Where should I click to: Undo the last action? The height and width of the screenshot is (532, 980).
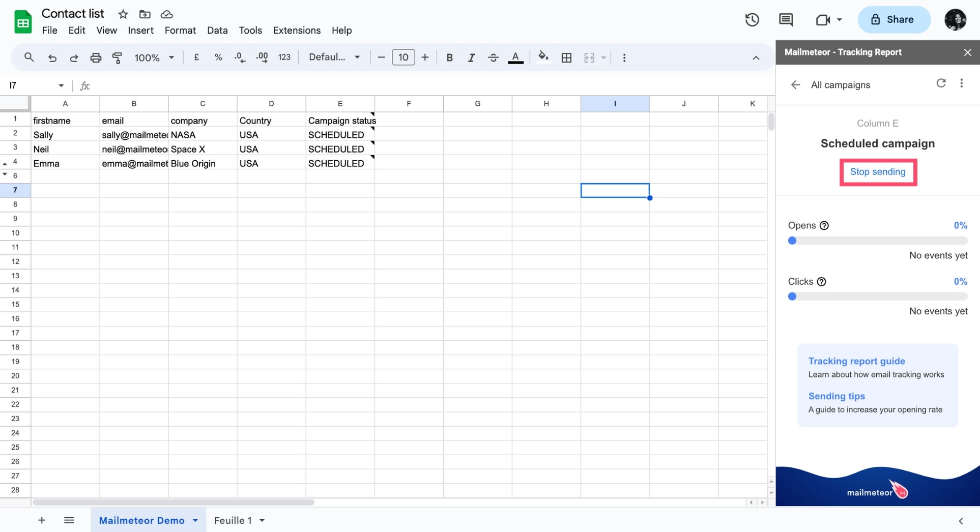click(52, 57)
